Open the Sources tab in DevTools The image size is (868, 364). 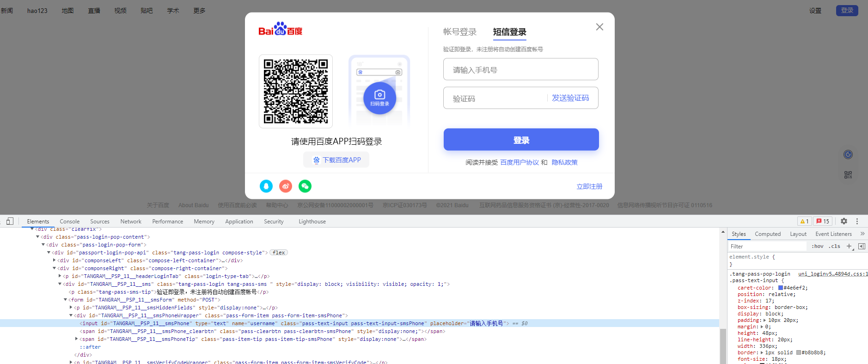click(100, 222)
